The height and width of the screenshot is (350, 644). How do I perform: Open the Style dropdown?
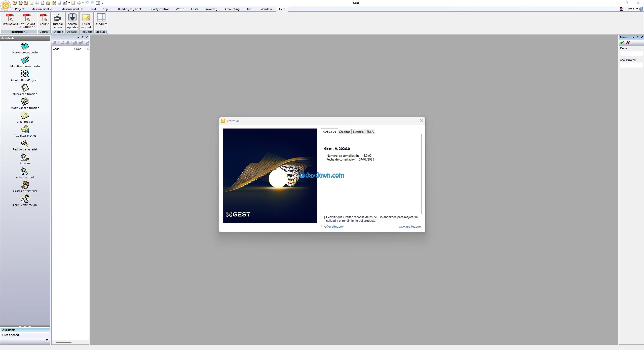coord(633,9)
